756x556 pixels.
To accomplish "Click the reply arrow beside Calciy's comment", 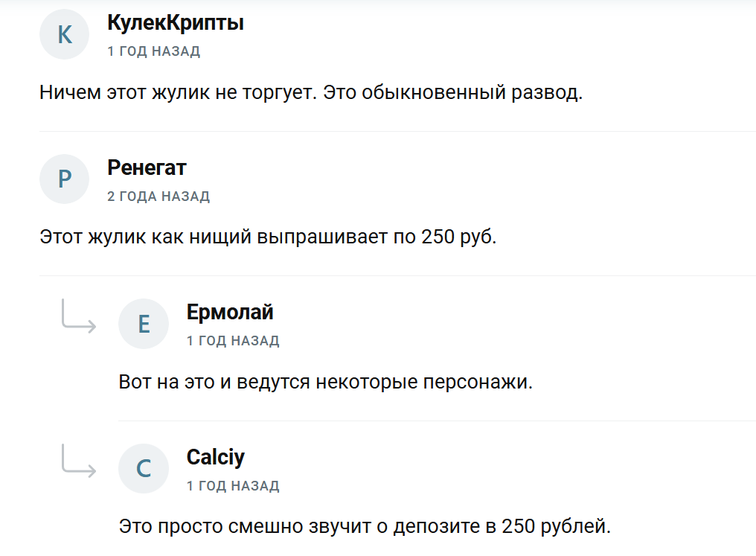I will pos(78,461).
